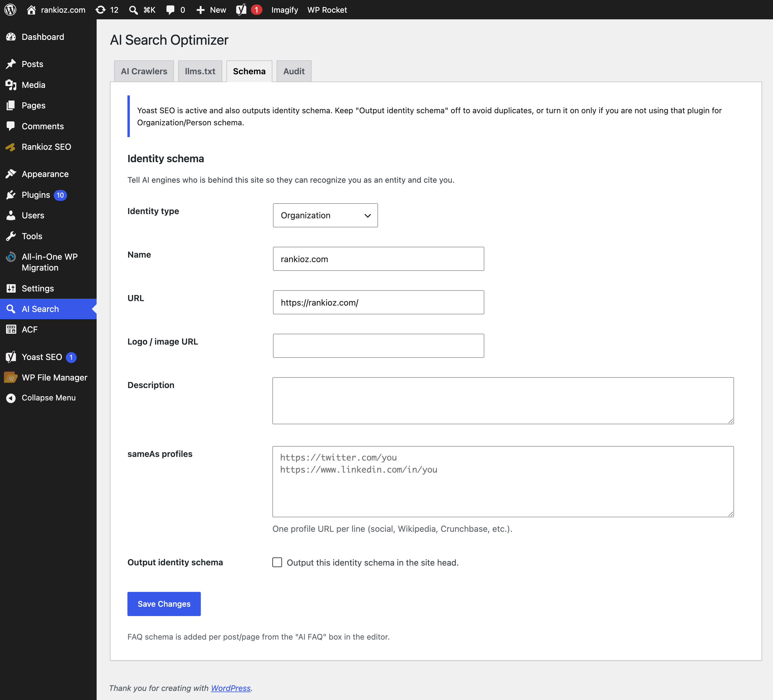The width and height of the screenshot is (773, 700).
Task: Focus the URL input field
Action: 378,302
